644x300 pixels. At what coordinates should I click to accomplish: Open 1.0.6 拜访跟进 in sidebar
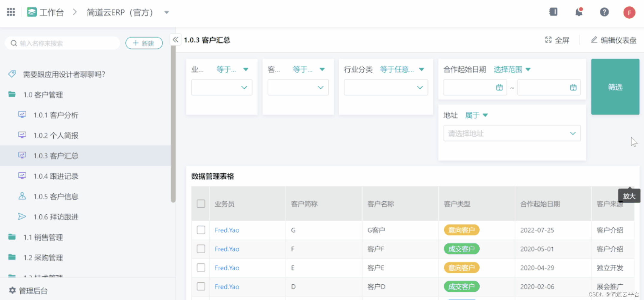(x=85, y=217)
